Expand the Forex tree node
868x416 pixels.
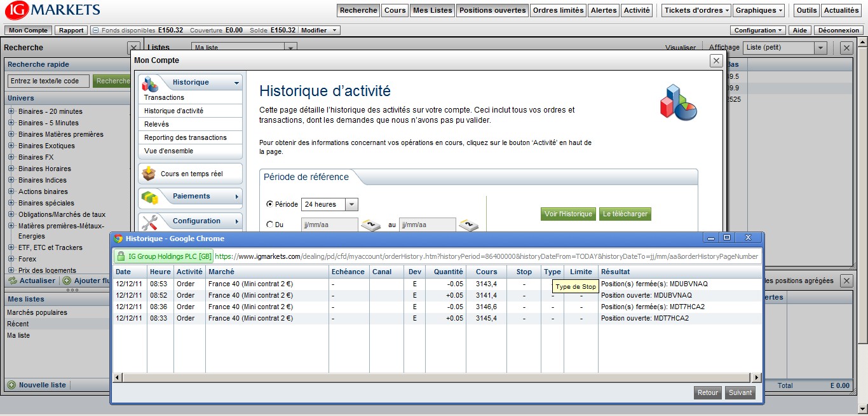[11, 259]
